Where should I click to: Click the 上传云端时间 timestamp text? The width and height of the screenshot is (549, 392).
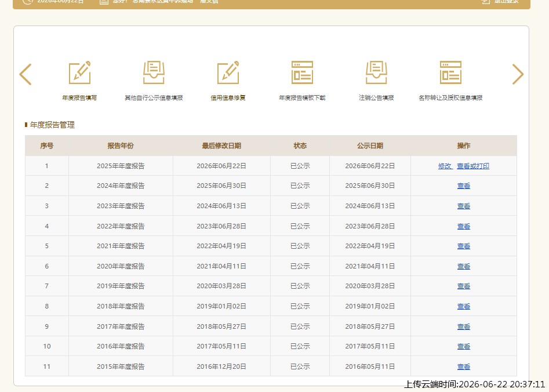point(474,384)
